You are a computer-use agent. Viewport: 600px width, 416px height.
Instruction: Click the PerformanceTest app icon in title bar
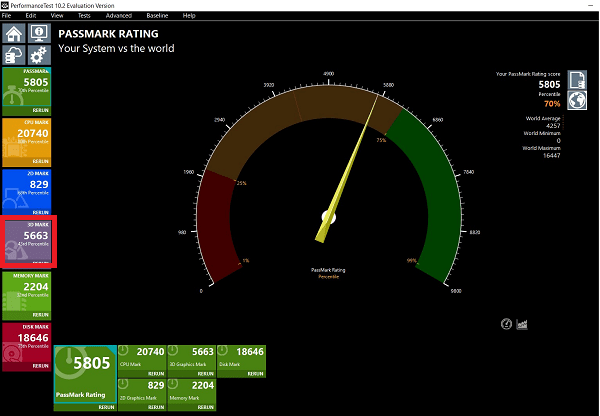(5, 5)
